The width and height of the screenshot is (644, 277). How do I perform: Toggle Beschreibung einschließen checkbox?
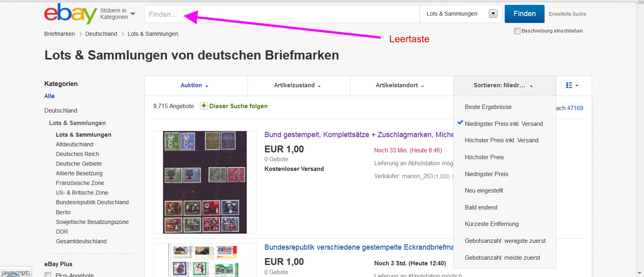[x=517, y=31]
